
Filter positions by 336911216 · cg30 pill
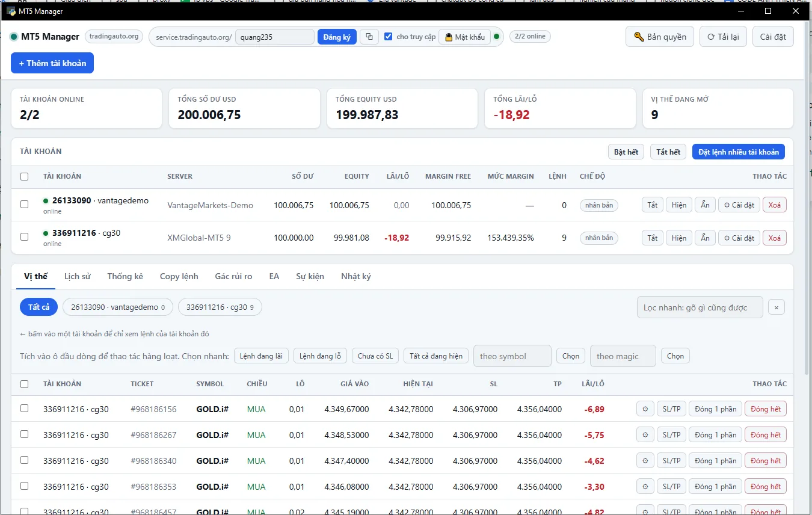tap(220, 307)
